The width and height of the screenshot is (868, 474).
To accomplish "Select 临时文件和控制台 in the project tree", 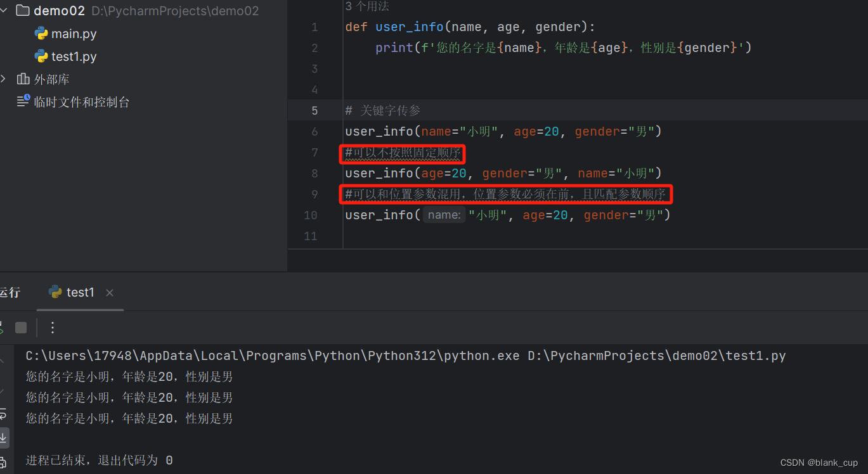I will coord(82,102).
